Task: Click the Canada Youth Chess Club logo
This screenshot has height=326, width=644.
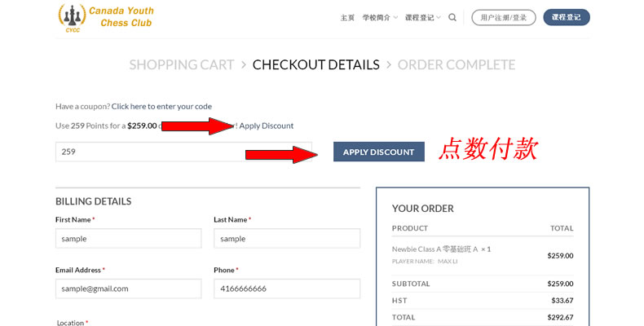Action: point(106,18)
